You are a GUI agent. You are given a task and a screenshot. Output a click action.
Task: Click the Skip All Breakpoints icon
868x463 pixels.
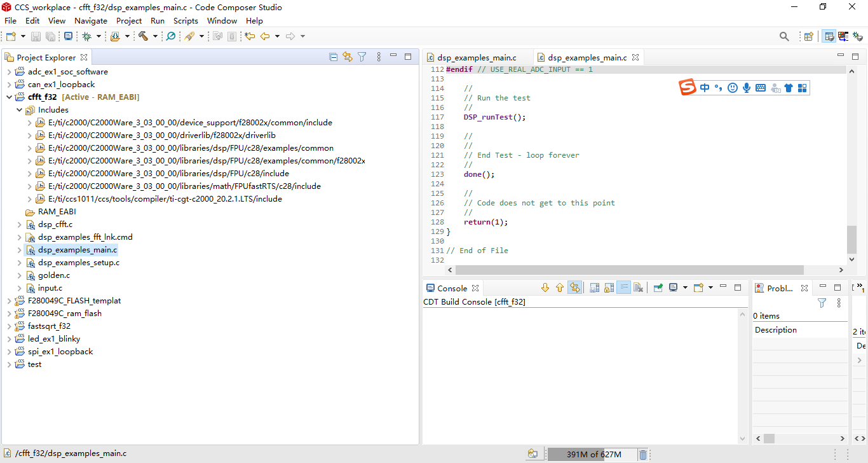point(171,37)
